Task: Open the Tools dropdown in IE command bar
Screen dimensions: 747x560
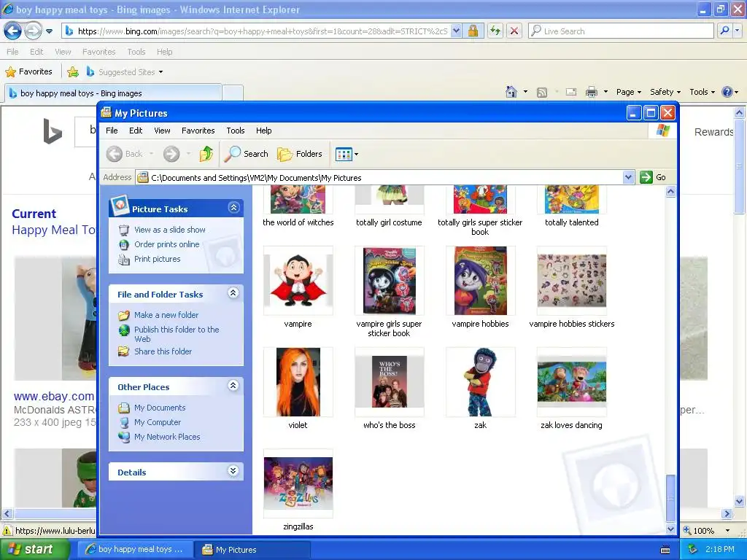Action: point(702,92)
